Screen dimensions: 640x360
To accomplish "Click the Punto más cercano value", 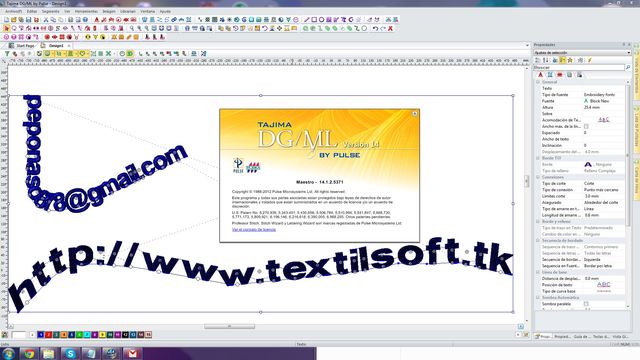I will tap(601, 190).
